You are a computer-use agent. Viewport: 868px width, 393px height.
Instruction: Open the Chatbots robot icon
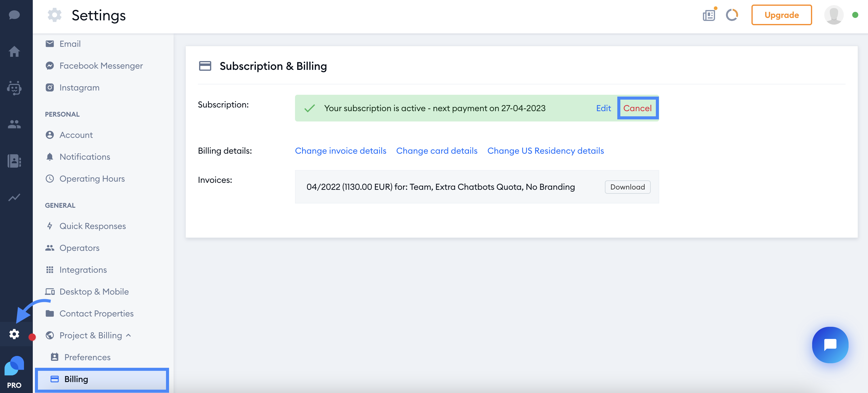(14, 88)
